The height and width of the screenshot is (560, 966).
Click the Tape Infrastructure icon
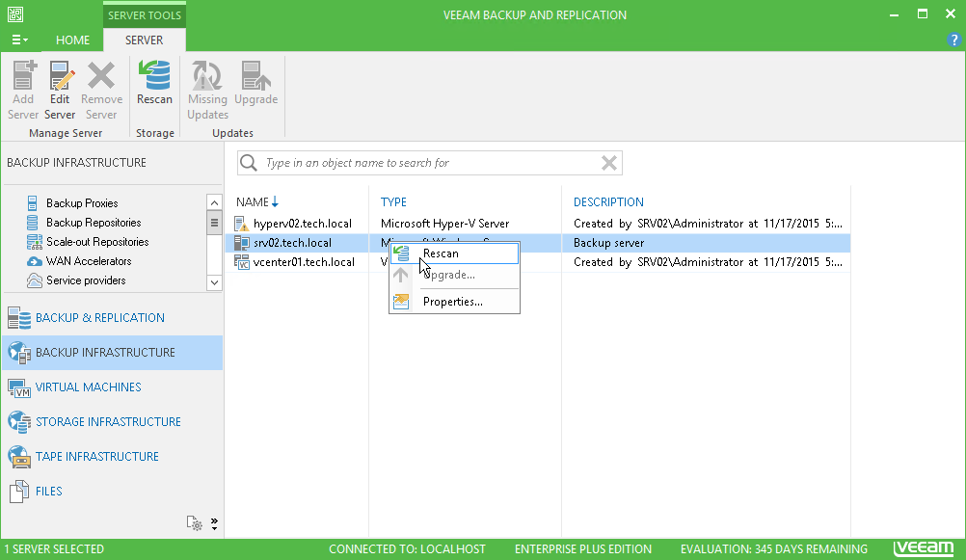pos(19,457)
